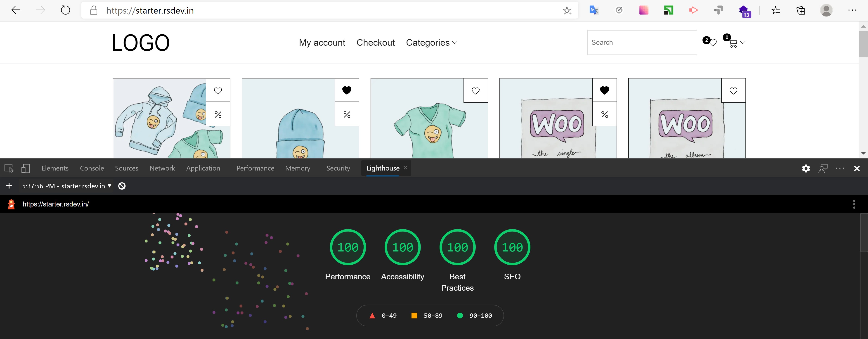Toggle device emulation icon in DevTools

coord(26,168)
